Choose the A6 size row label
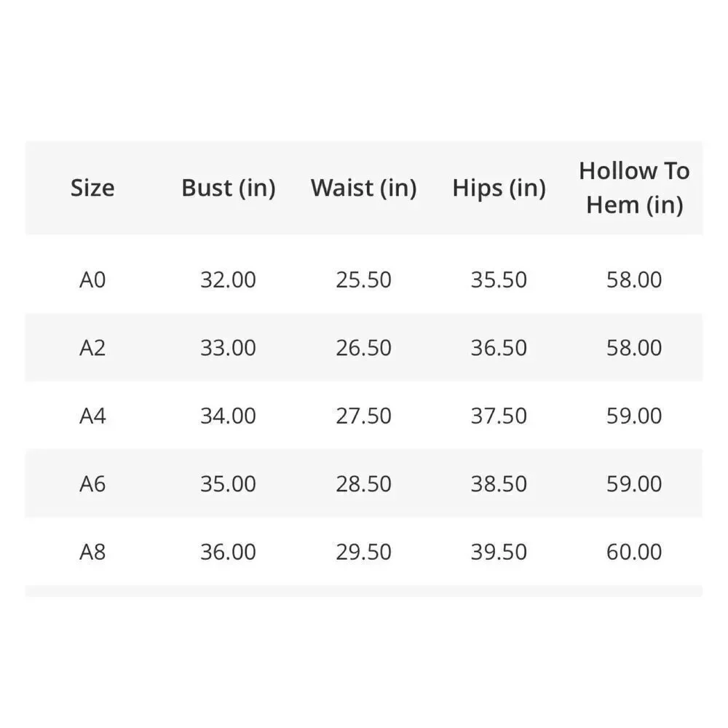 point(92,484)
